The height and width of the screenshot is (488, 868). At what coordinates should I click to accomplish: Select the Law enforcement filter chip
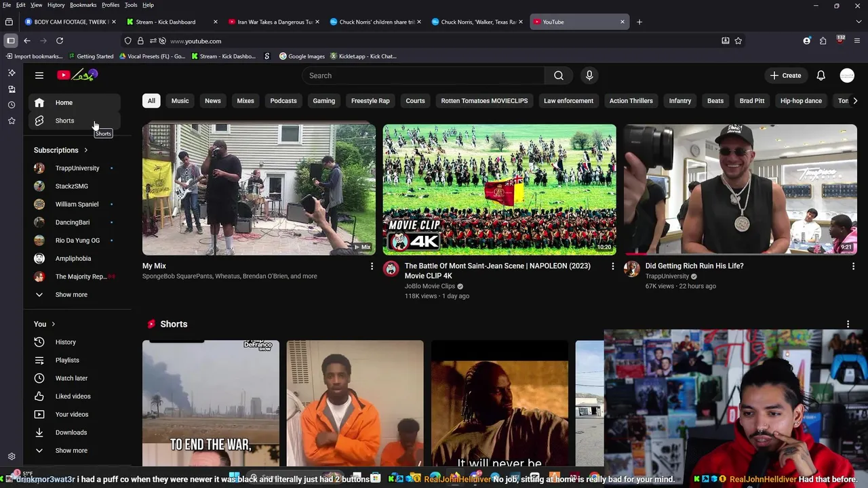coord(568,101)
